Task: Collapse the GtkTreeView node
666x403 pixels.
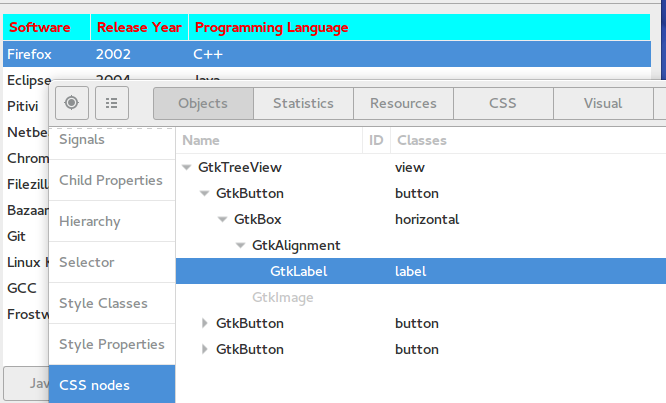Action: [x=187, y=167]
